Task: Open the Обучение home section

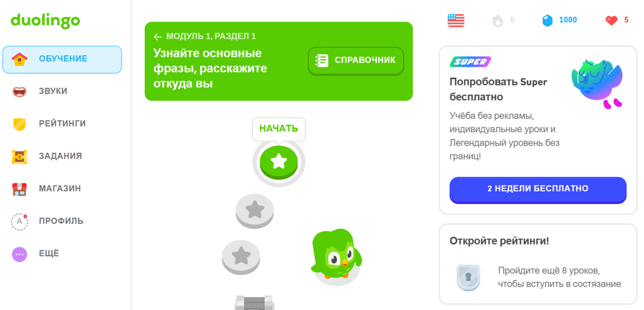Action: (62, 59)
